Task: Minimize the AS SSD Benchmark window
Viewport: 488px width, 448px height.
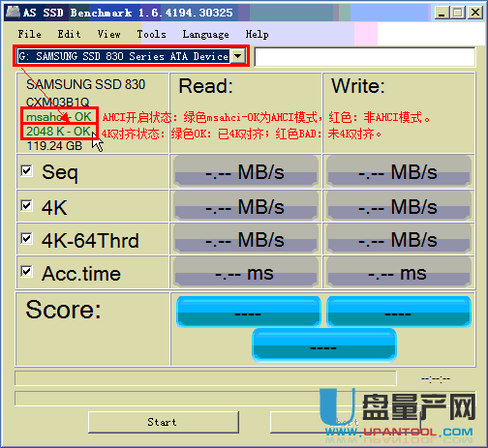Action: [x=442, y=13]
